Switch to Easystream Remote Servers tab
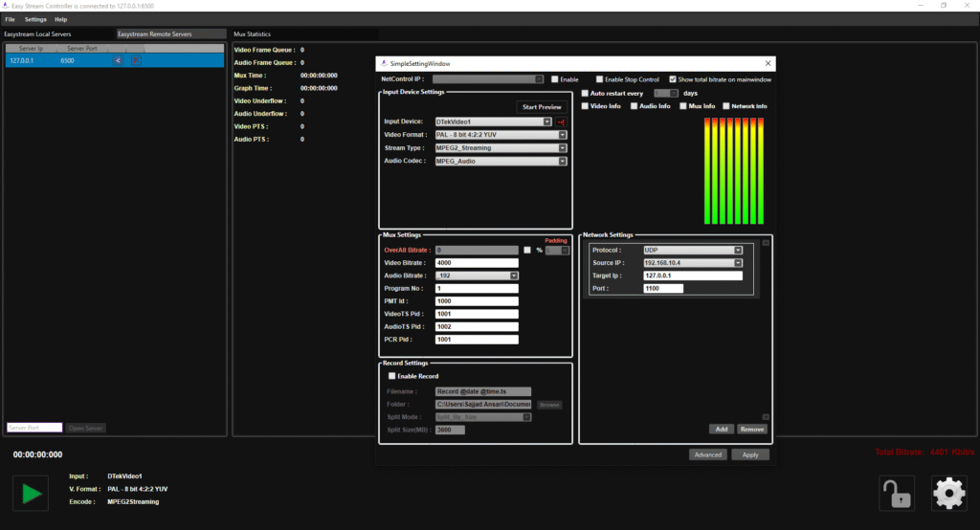Screen dimensions: 980x530 coord(154,34)
